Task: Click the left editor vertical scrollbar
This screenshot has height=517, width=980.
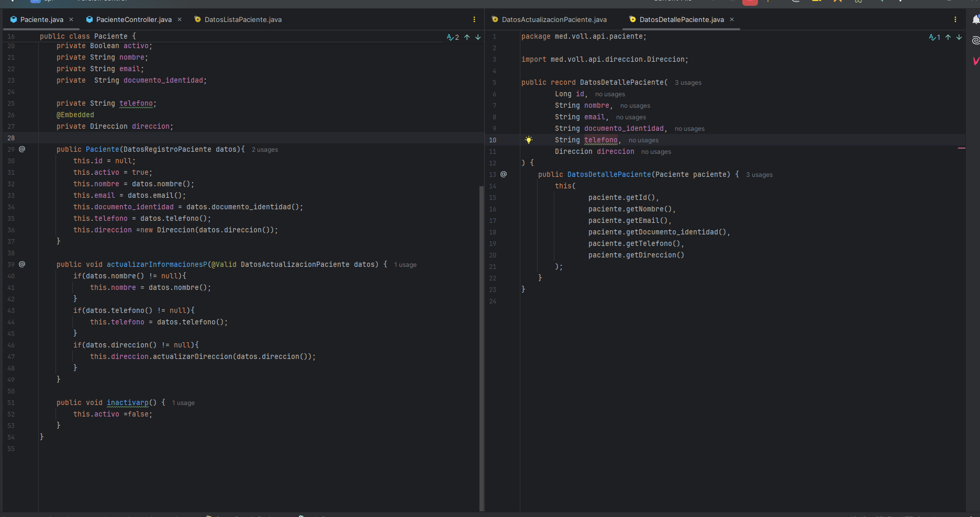Action: pyautogui.click(x=481, y=348)
